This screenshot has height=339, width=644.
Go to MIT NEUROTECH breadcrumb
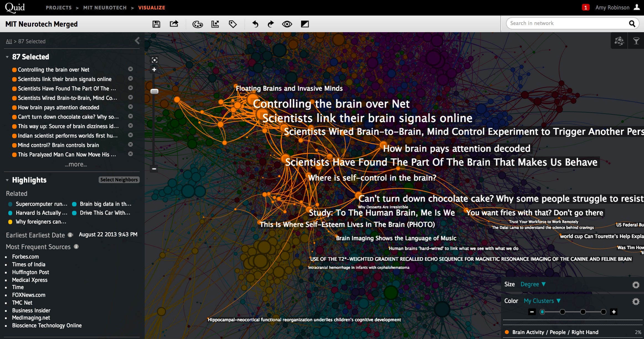(105, 8)
